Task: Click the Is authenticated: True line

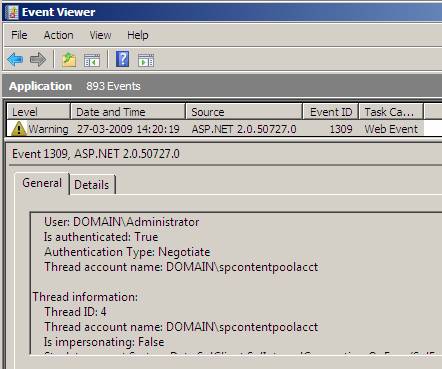Action: point(101,237)
